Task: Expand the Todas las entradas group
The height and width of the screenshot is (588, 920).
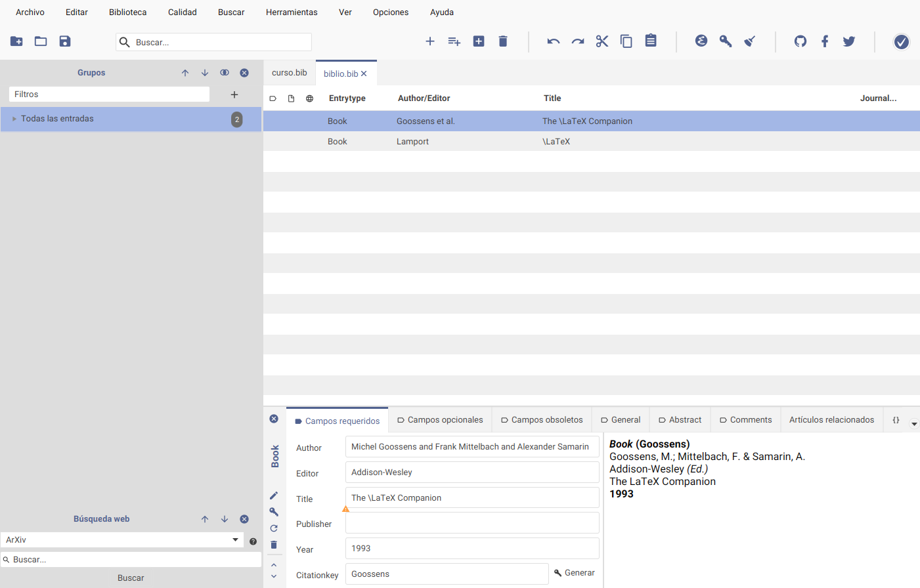Action: [x=14, y=119]
